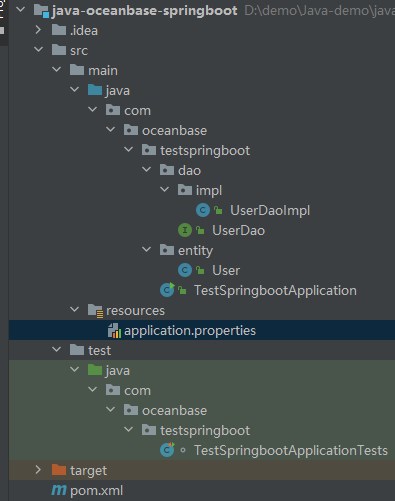This screenshot has width=395, height=501.
Task: Select the impl package node
Action: point(209,191)
